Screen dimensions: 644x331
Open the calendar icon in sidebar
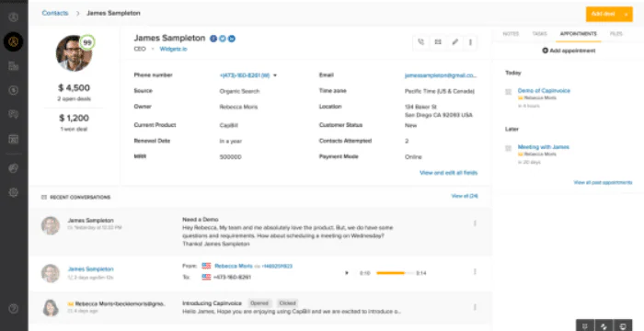pos(14,139)
